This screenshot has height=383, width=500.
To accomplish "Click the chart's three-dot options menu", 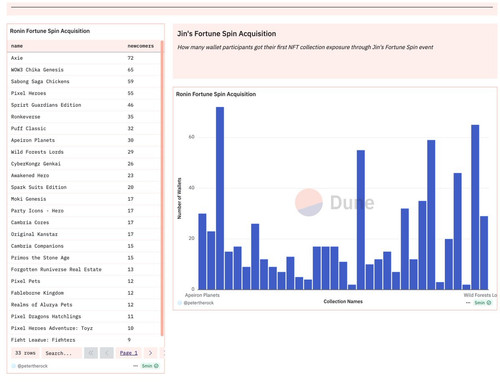I will coord(468,303).
